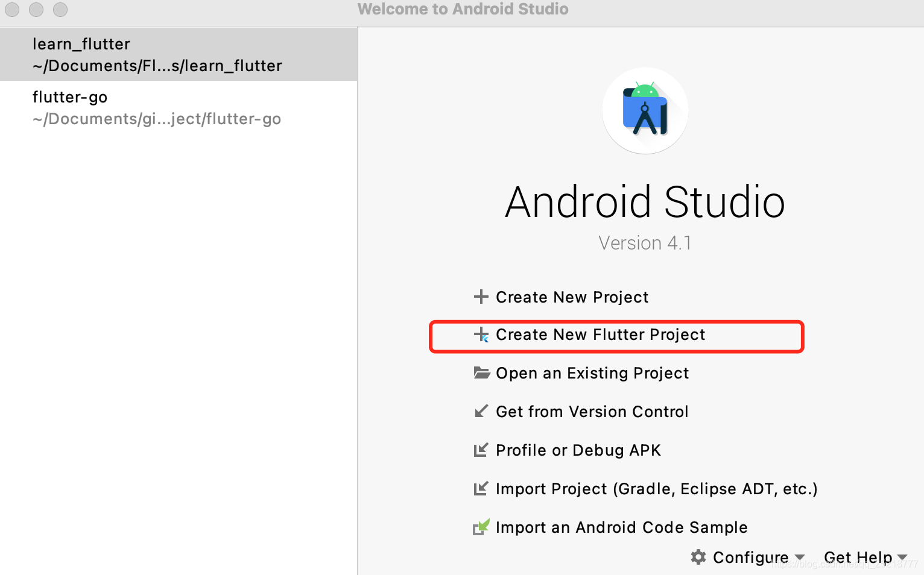
Task: Close the Welcome window with the first title bar button
Action: click(12, 9)
